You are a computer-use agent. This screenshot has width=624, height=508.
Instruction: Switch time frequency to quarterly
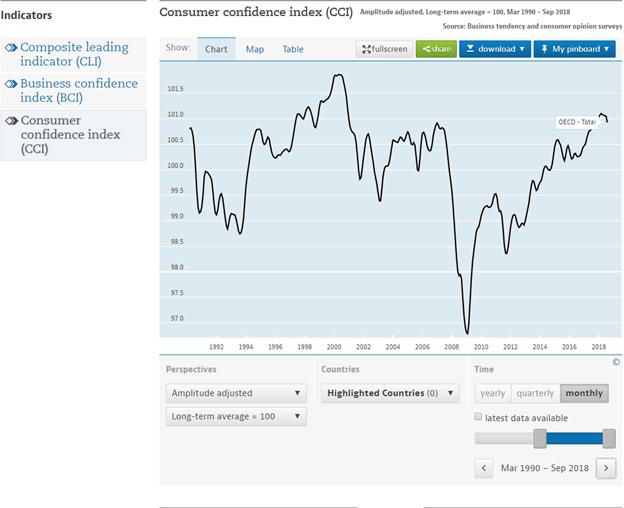point(535,393)
